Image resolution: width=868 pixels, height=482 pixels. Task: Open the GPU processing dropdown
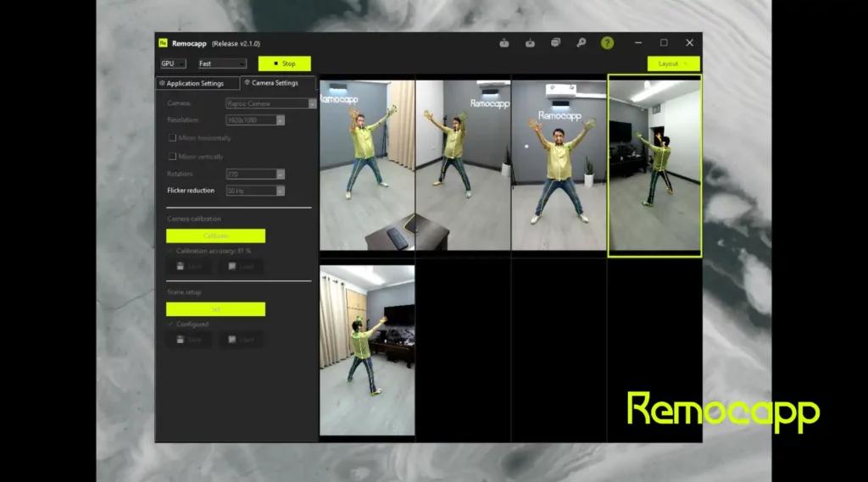(173, 64)
